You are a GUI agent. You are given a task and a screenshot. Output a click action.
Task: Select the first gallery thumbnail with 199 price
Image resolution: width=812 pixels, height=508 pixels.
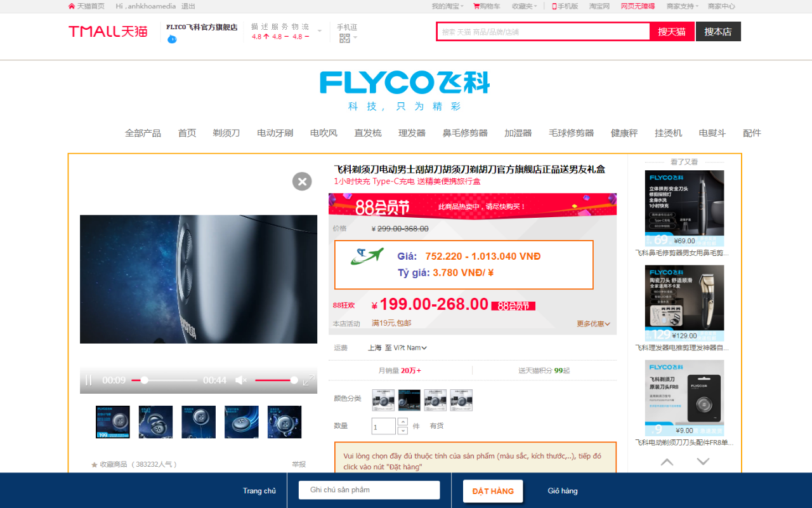tap(113, 422)
